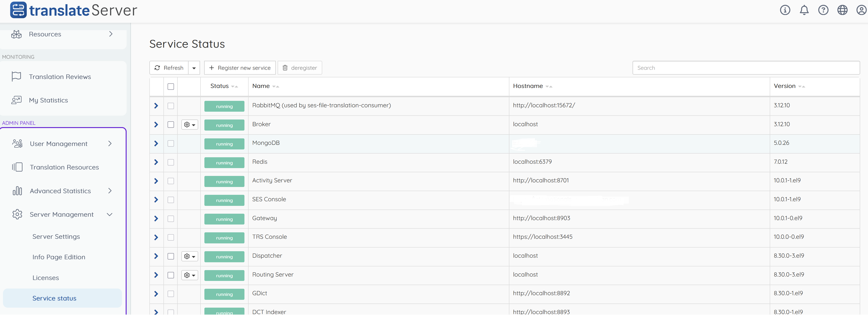Collapse the Server Management chevron
Image resolution: width=868 pixels, height=315 pixels.
coord(110,215)
